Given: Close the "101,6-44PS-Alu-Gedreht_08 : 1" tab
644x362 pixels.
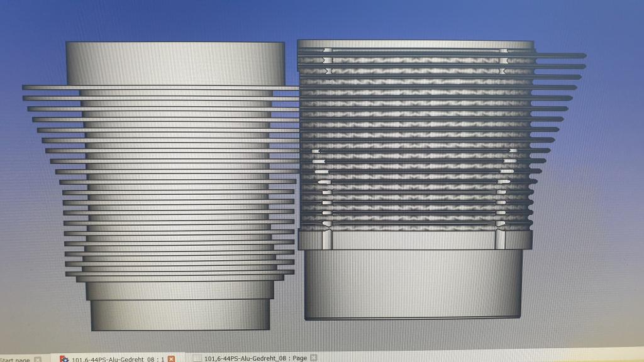Looking at the screenshot, I should pyautogui.click(x=171, y=359).
